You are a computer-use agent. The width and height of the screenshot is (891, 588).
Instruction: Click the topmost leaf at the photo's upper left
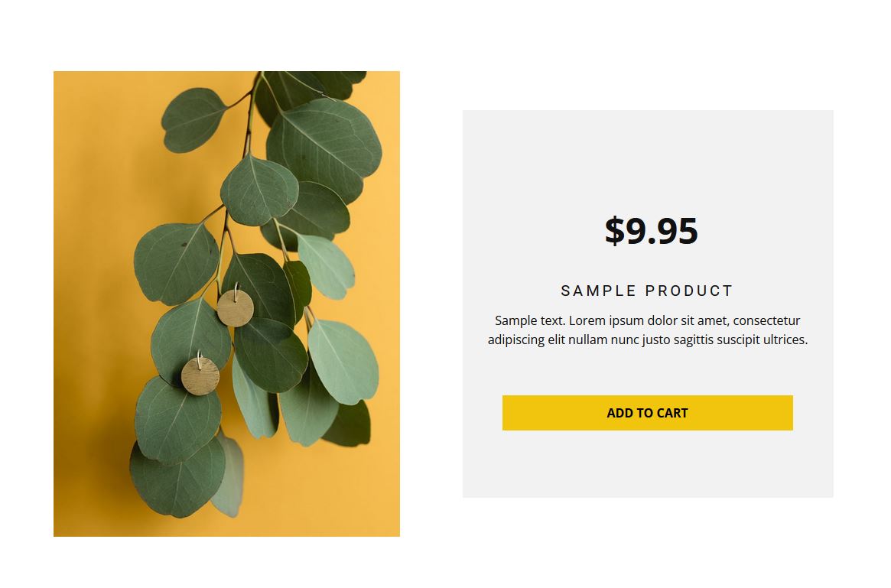coord(193,120)
